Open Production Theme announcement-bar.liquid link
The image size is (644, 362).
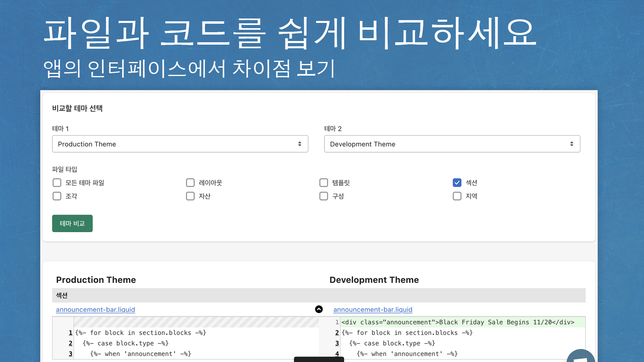pyautogui.click(x=95, y=310)
